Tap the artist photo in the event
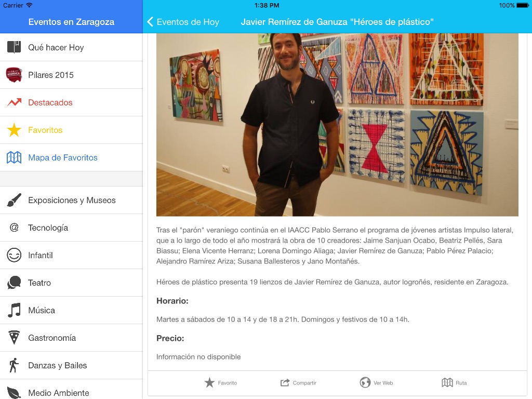 337,125
